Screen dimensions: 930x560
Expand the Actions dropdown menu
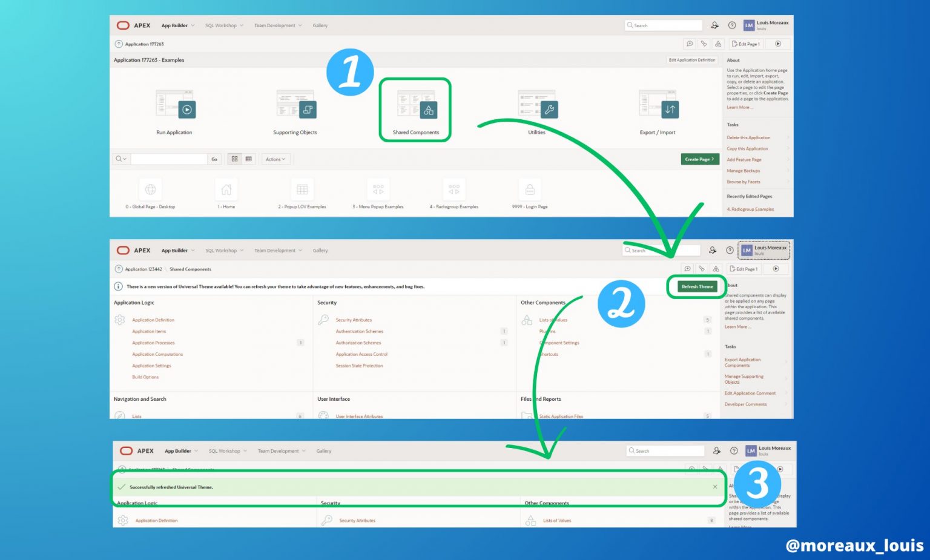(x=275, y=159)
